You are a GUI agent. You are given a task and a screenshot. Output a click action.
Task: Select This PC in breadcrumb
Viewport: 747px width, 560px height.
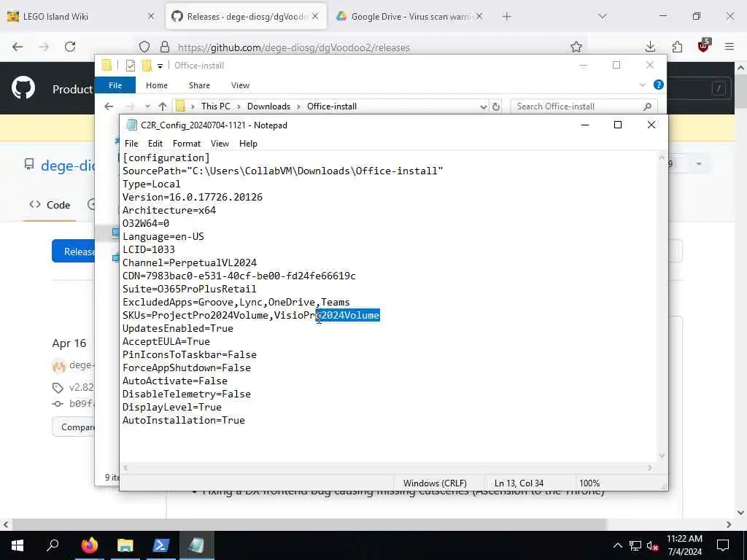215,106
